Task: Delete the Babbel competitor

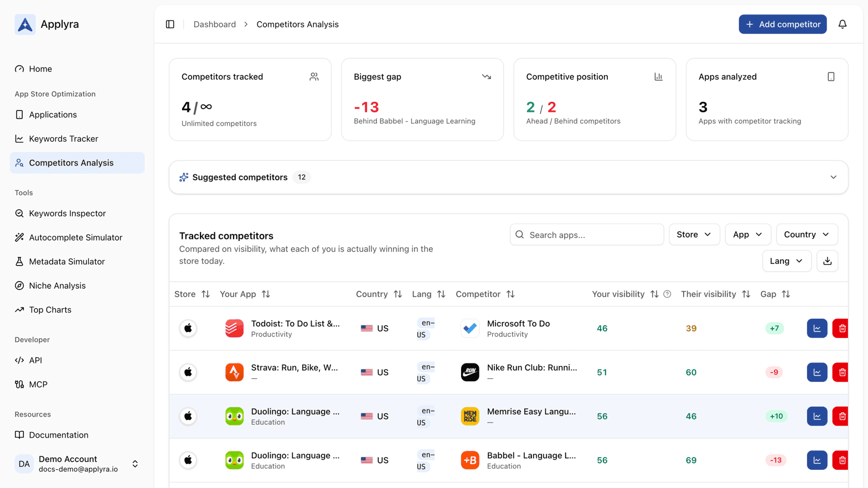Action: tap(841, 460)
